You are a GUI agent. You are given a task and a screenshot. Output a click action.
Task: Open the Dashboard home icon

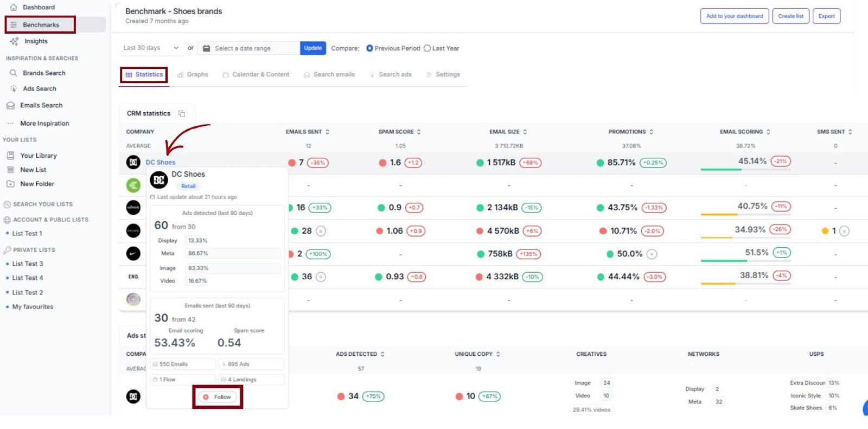pyautogui.click(x=14, y=8)
